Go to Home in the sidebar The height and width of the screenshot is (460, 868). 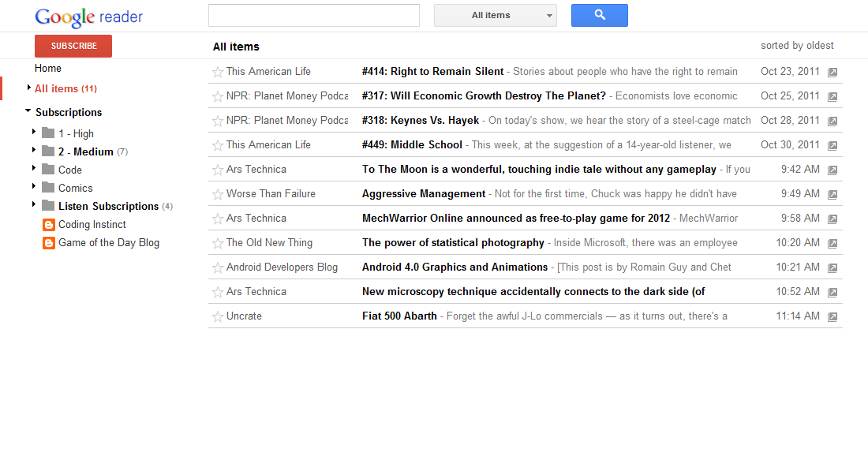pos(48,69)
